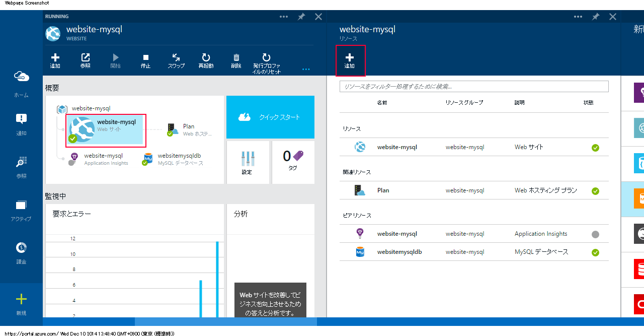This screenshot has height=336, width=644.
Task: Open resources blade header ellipsis menu
Action: click(578, 17)
